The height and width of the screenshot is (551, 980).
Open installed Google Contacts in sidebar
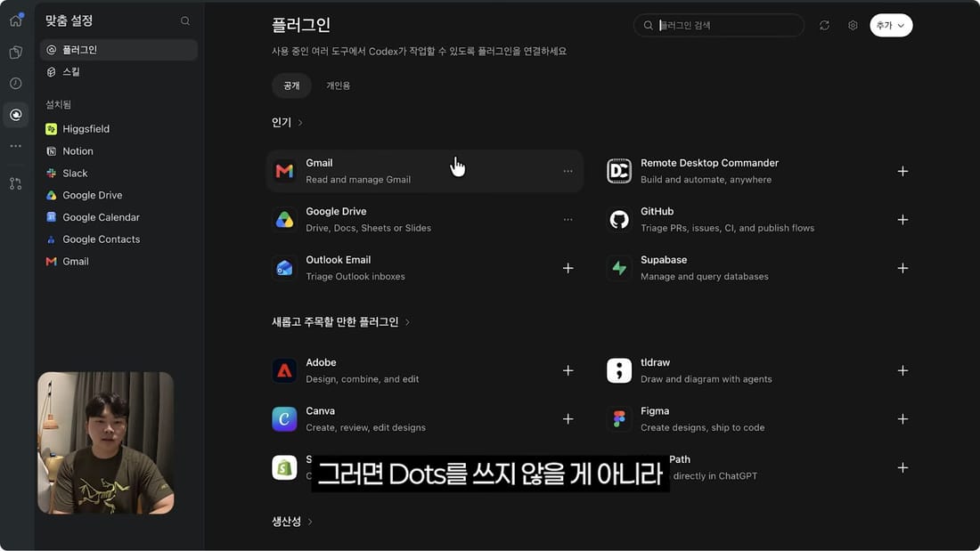click(x=118, y=239)
